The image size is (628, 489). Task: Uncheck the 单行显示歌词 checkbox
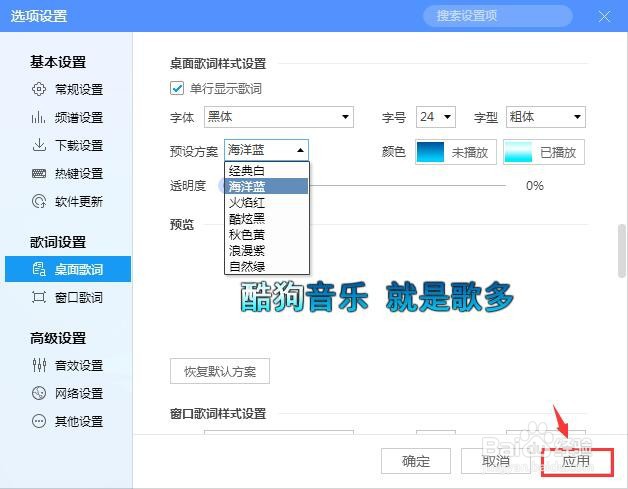point(177,88)
